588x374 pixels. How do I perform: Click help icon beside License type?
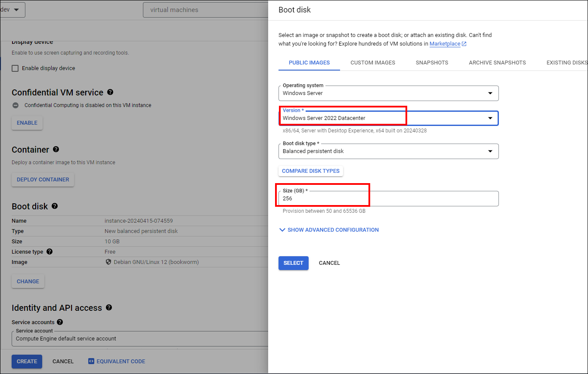[x=50, y=252]
